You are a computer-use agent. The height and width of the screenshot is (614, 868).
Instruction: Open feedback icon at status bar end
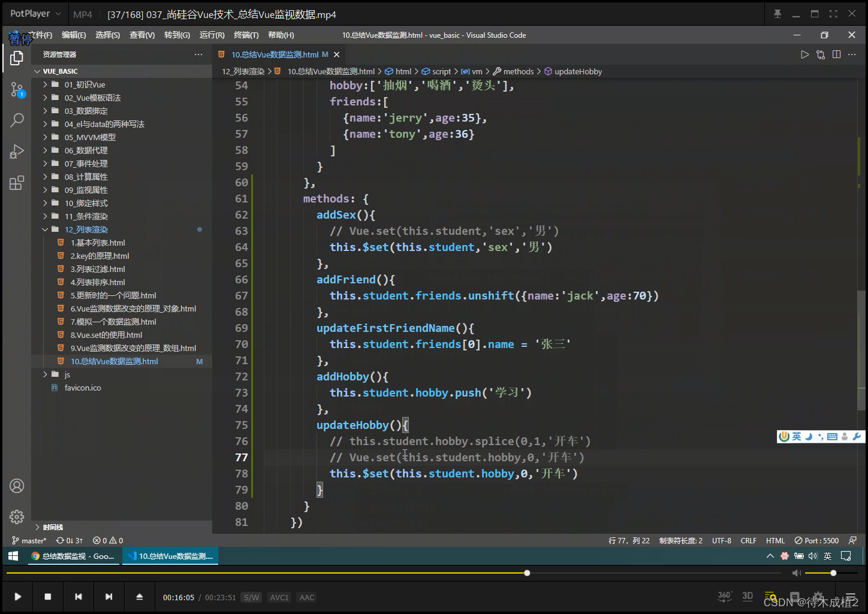[853, 540]
